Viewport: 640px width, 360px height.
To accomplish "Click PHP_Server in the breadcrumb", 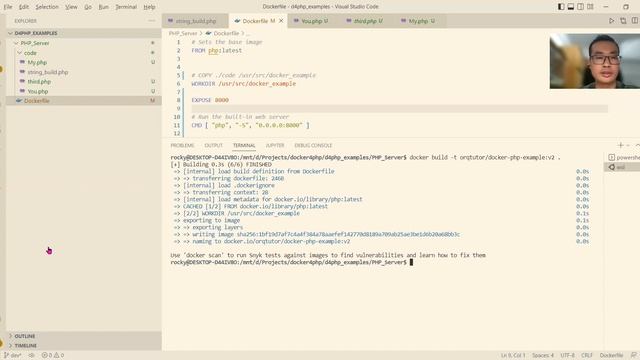I will [183, 33].
